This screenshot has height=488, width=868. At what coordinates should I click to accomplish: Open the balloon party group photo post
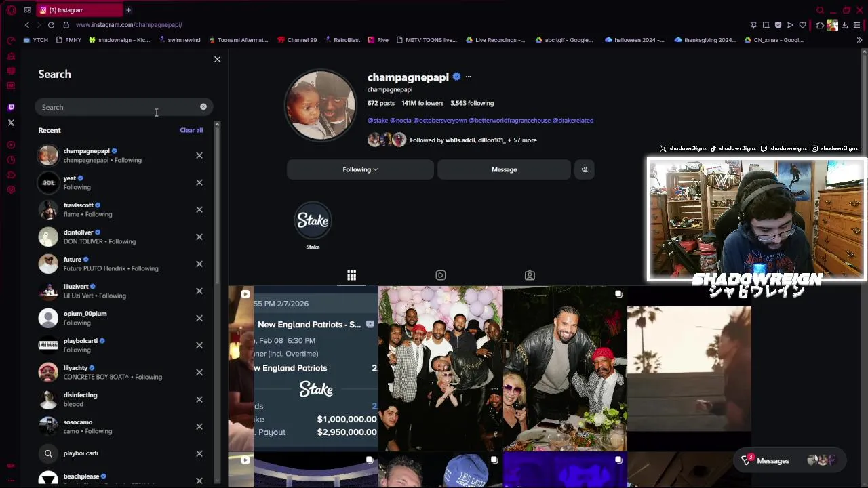[x=440, y=368]
